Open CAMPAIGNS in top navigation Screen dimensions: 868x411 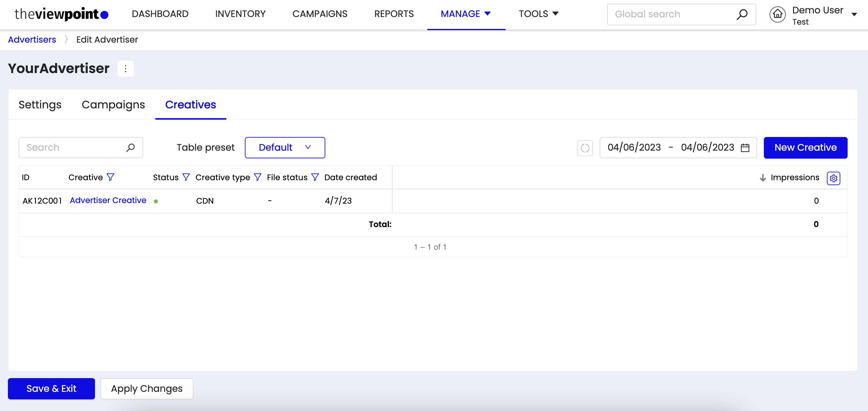(x=320, y=14)
